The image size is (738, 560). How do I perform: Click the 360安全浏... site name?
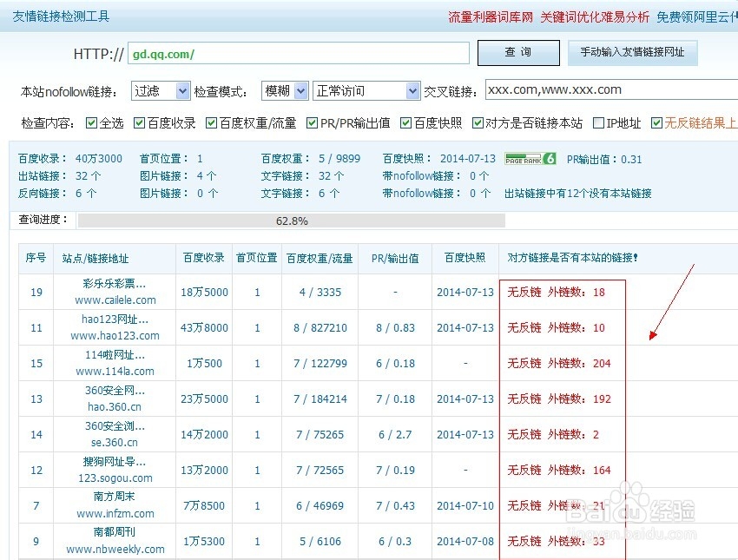pos(115,426)
